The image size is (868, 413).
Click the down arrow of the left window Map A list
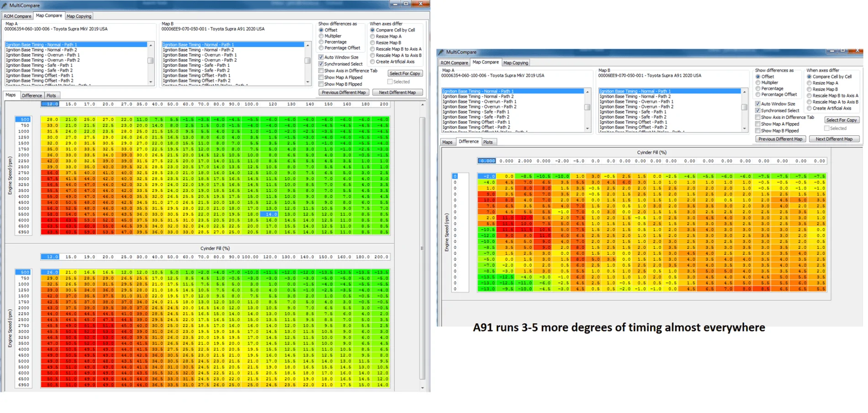pos(151,82)
